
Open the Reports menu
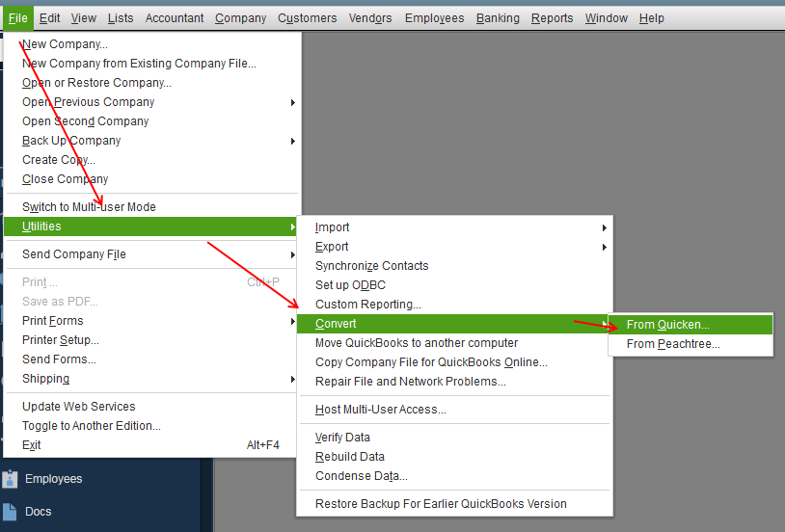pos(553,18)
